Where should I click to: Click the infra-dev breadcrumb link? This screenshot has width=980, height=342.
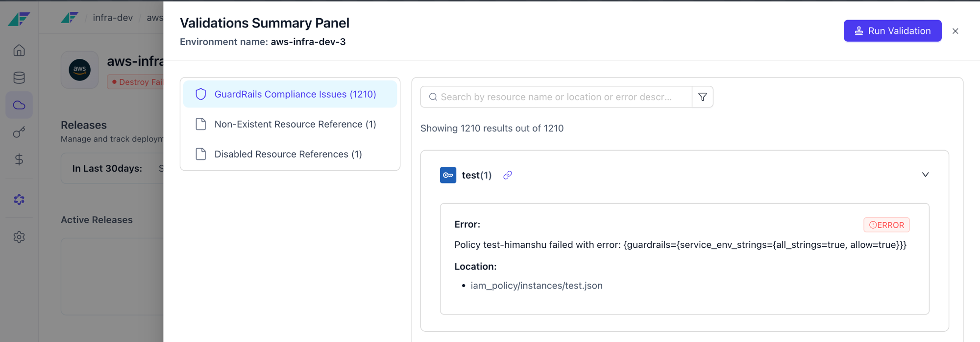[x=113, y=18]
